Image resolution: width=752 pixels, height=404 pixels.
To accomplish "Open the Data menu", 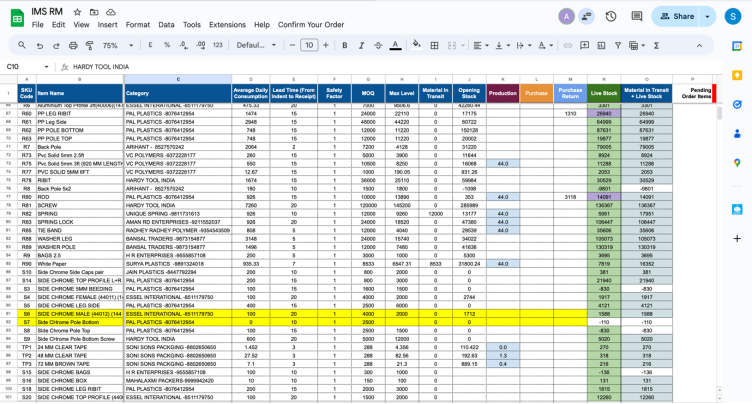I will (166, 24).
